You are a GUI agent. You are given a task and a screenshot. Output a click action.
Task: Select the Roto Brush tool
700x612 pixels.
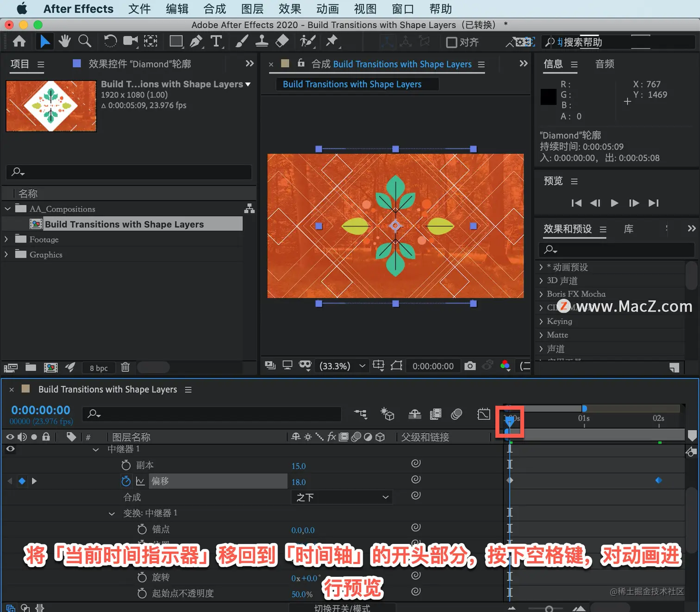click(307, 42)
